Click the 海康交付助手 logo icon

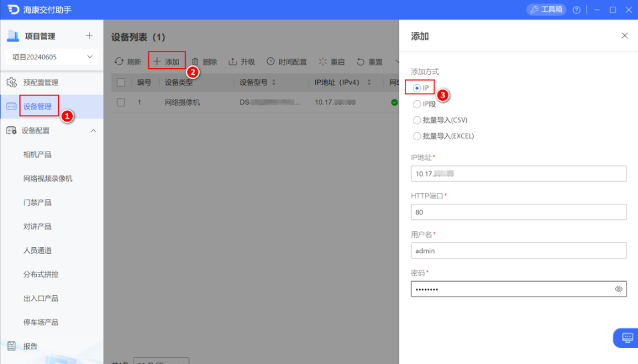(13, 9)
